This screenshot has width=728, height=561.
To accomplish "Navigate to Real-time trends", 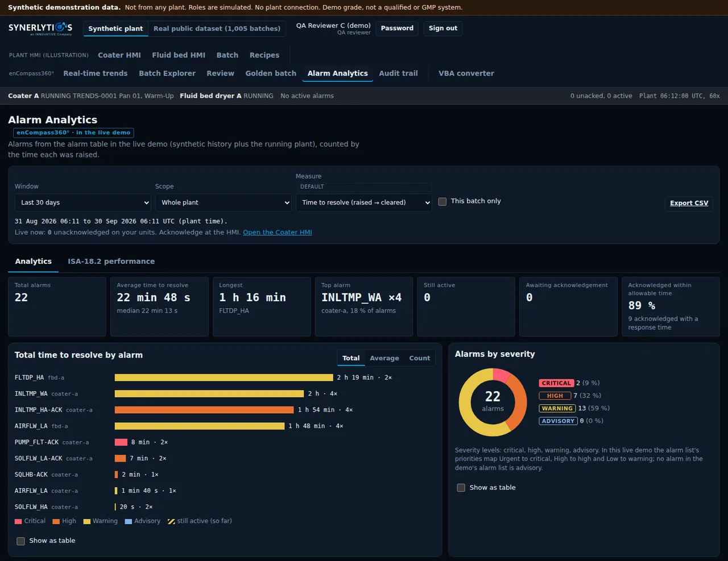I will [x=96, y=73].
